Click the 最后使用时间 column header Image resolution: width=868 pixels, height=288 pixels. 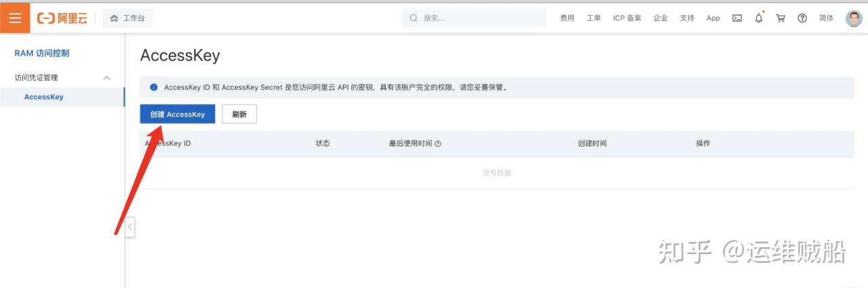pyautogui.click(x=410, y=143)
